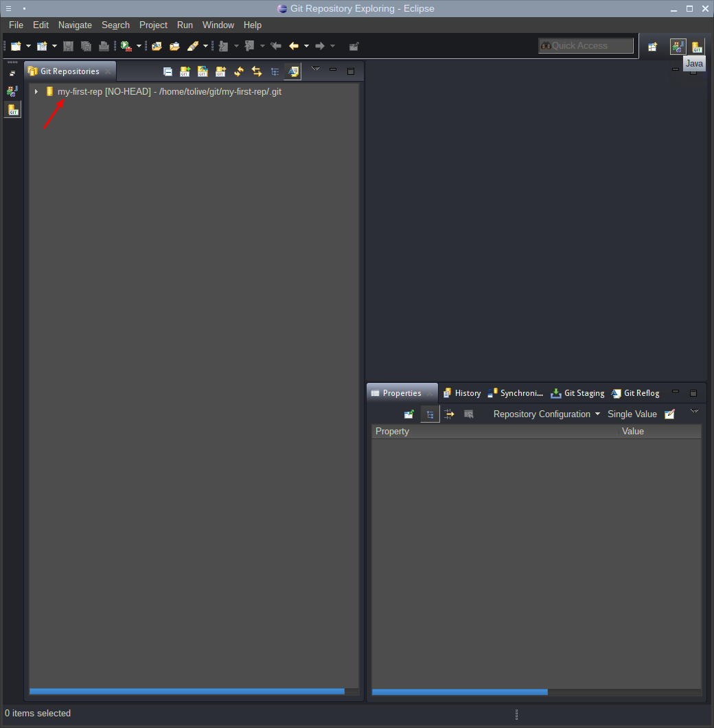
Task: Clone a Git repository using the toolbar icon
Action: click(203, 71)
